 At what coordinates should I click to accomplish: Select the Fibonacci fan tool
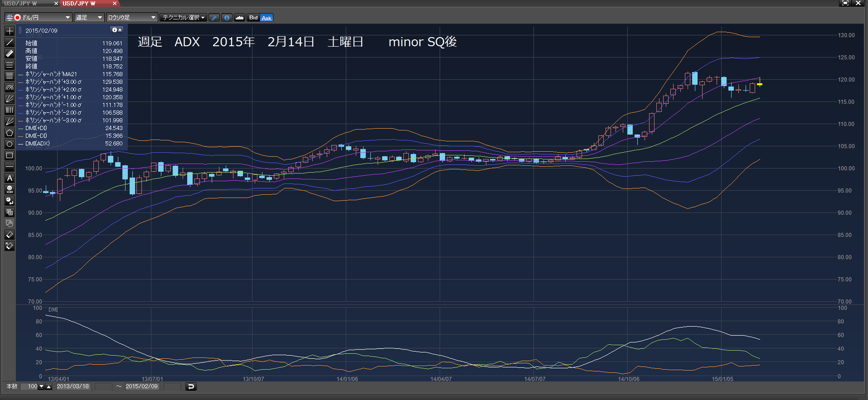10,99
